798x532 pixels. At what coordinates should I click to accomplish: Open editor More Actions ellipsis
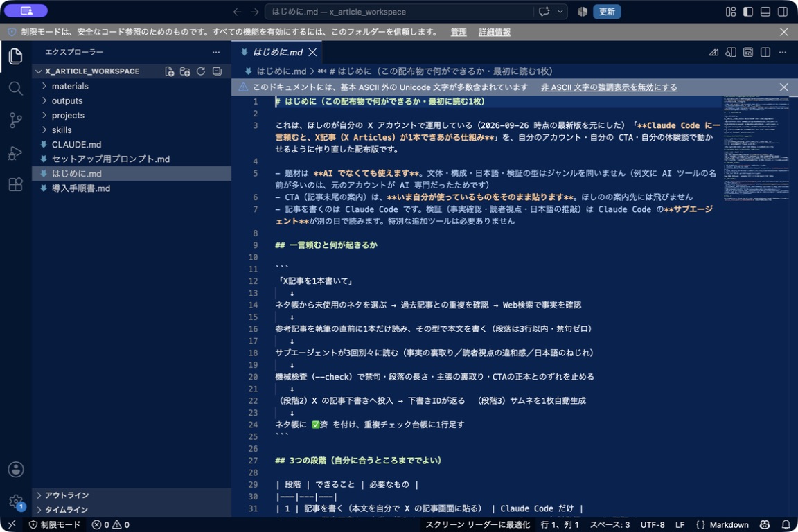point(782,53)
